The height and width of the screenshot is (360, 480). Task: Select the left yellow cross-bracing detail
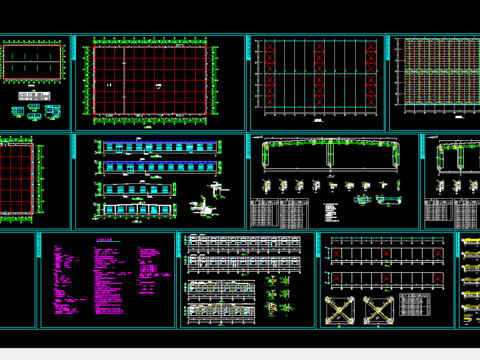click(339, 310)
